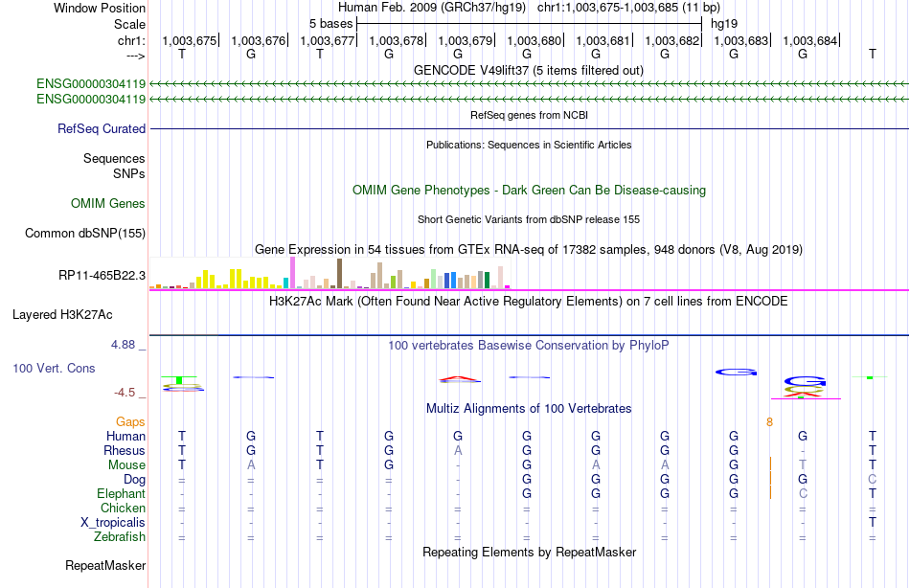910x588 pixels.
Task: Click the Common dbSNP(155) track label
Action: coord(85,234)
